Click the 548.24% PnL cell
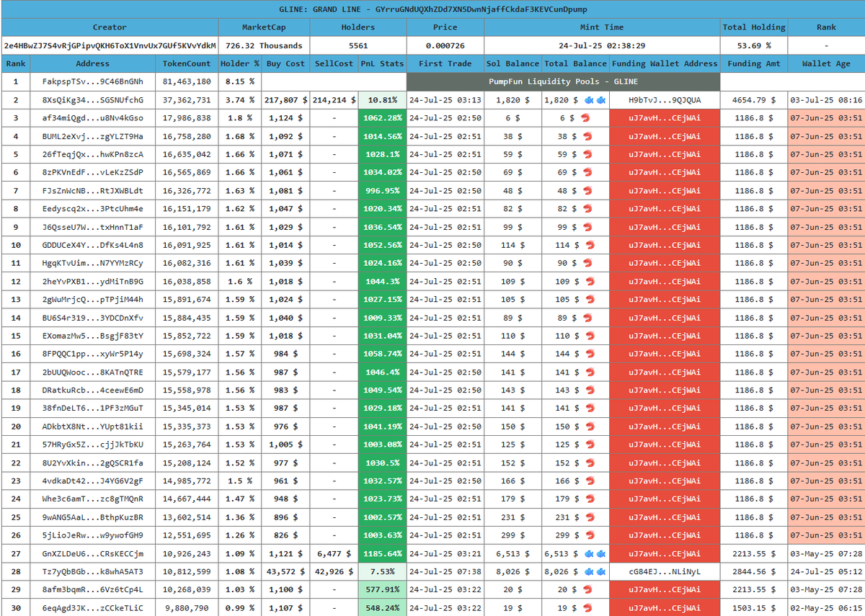The height and width of the screenshot is (616, 865). click(382, 608)
